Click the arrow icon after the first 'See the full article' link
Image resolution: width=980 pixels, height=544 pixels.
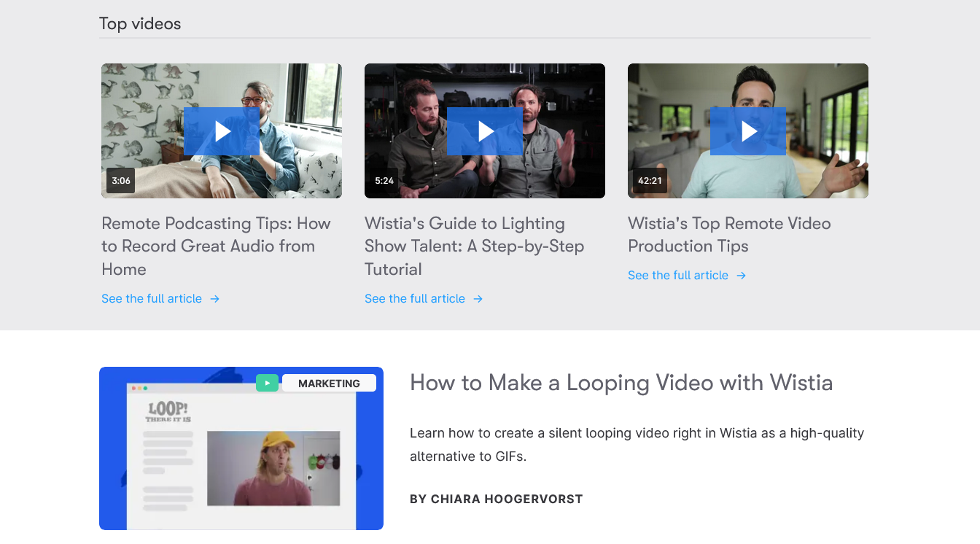point(214,298)
